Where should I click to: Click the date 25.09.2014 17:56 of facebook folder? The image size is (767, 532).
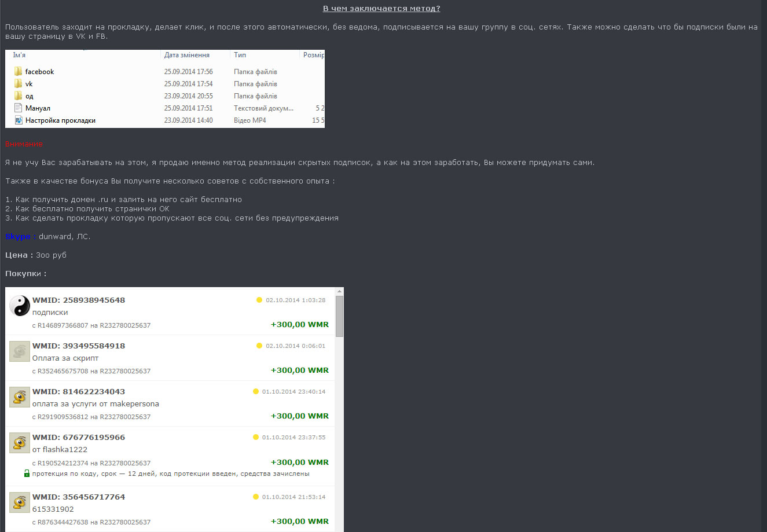[x=189, y=72]
